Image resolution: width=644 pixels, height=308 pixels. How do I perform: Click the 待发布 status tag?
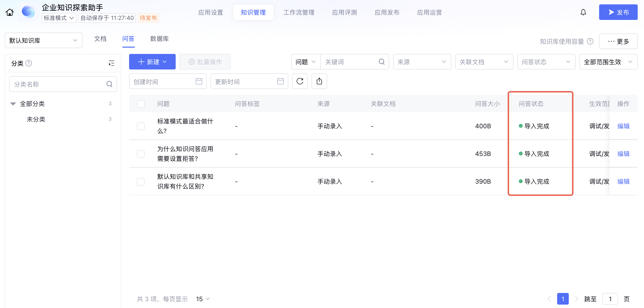[149, 18]
